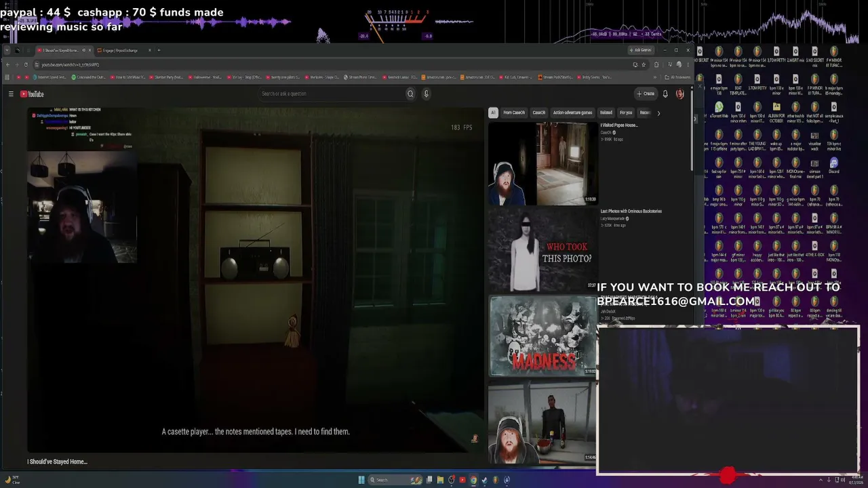Open Task View on the taskbar
This screenshot has width=868, height=488.
click(429, 480)
